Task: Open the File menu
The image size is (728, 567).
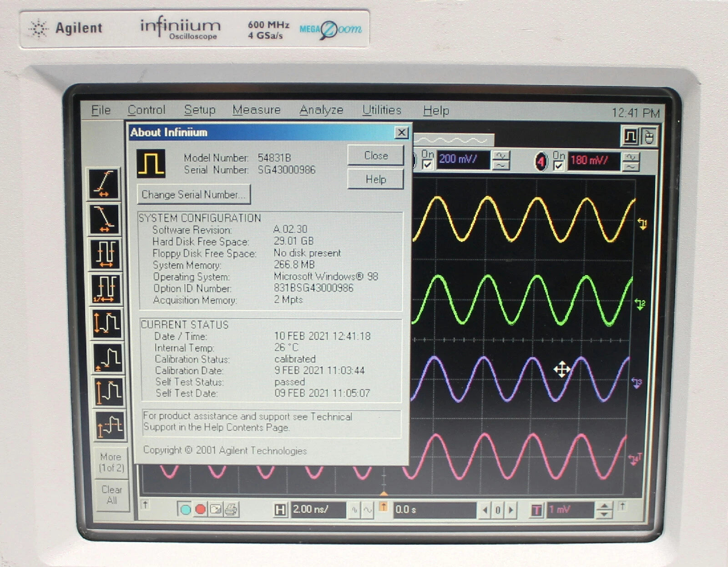Action: (101, 110)
